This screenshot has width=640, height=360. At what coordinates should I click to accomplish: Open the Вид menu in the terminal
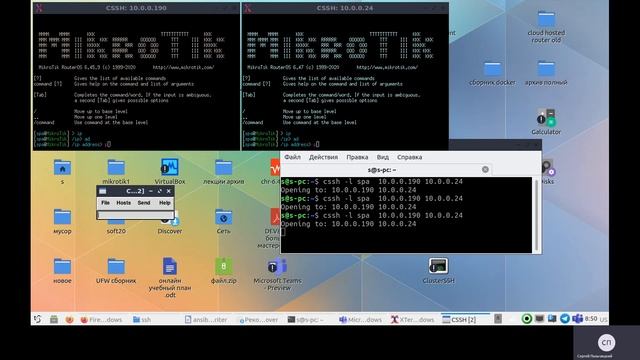coord(382,157)
